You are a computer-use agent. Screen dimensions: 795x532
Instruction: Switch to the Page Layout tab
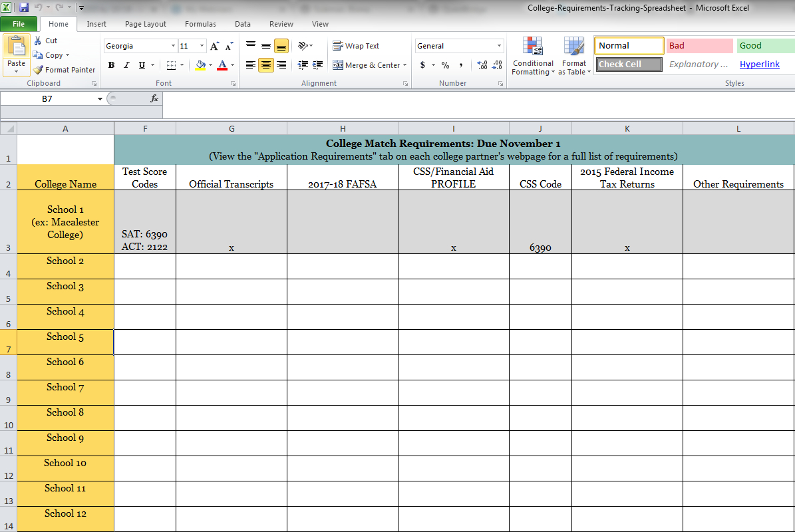tap(146, 24)
